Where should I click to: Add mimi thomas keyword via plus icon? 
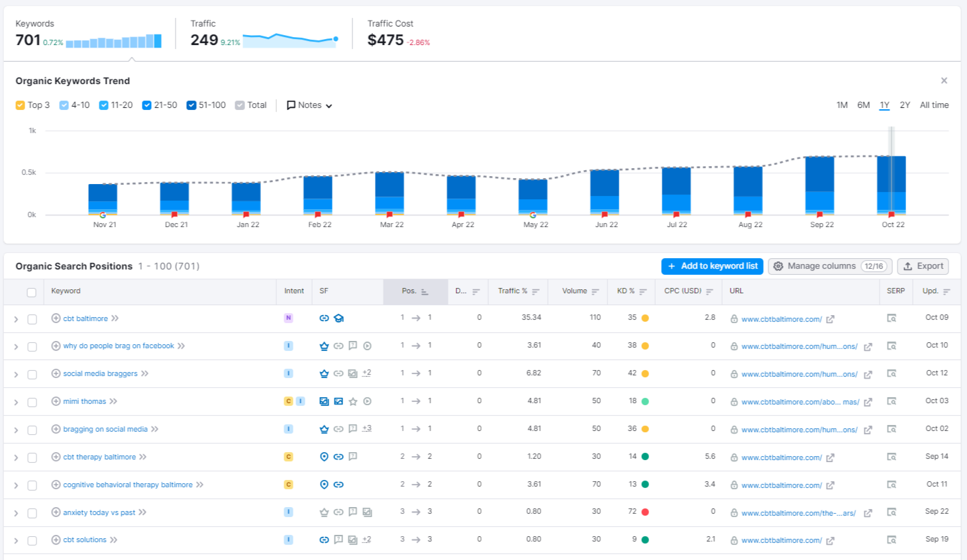56,401
